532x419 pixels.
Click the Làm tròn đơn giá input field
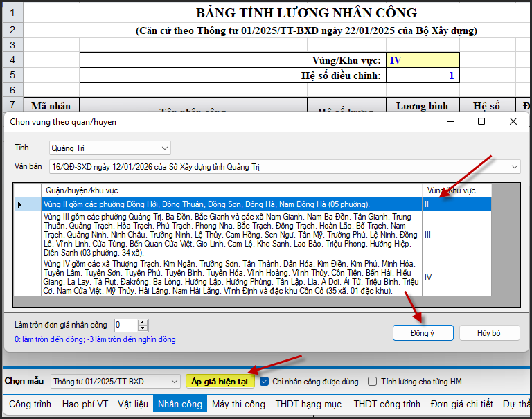click(125, 325)
